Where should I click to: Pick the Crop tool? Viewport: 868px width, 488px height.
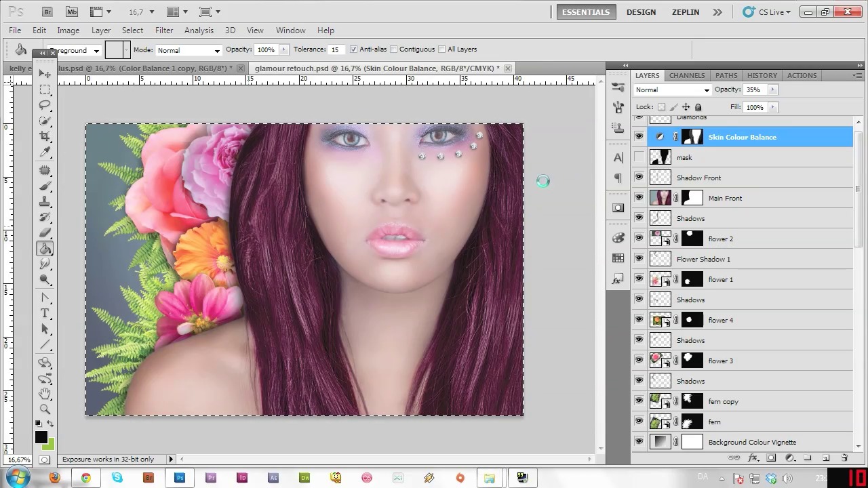tap(45, 136)
